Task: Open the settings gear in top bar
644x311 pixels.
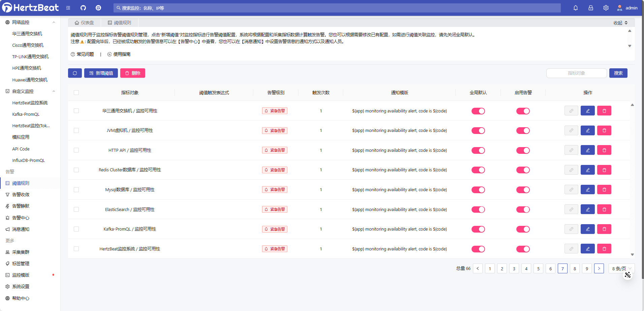Action: 606,7
